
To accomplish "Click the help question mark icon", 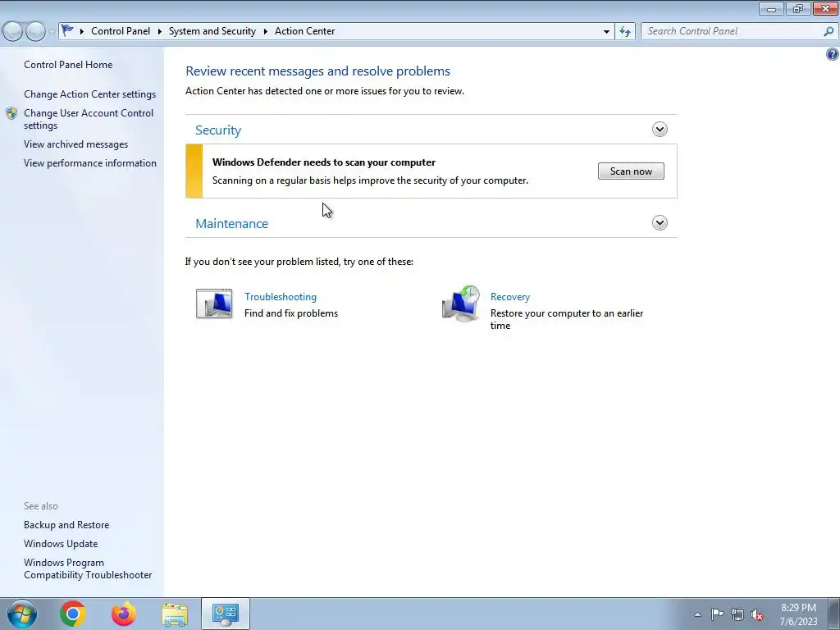I will [x=833, y=54].
